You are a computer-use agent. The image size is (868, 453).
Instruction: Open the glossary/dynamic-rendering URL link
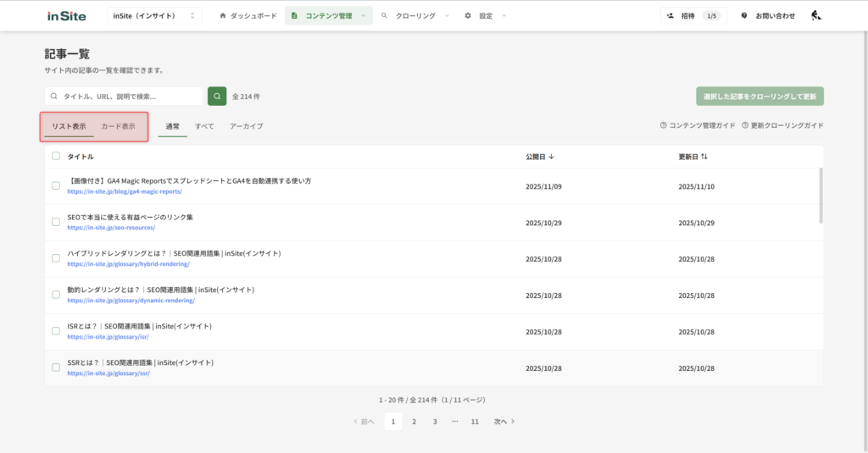pyautogui.click(x=131, y=301)
